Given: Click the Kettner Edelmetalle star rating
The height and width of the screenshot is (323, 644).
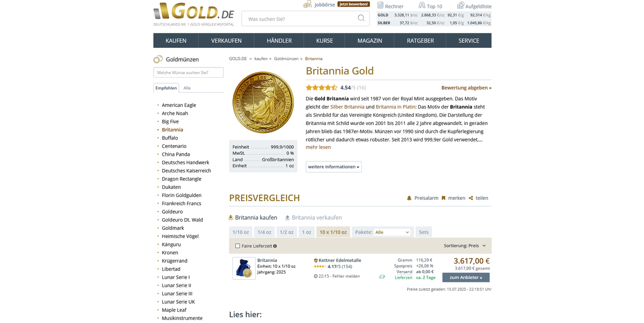Looking at the screenshot, I should (320, 267).
